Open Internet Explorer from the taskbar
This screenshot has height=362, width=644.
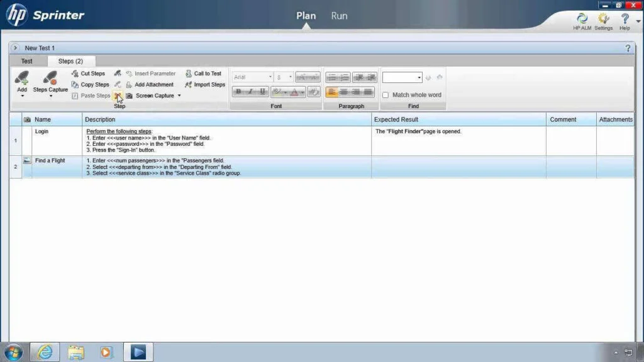click(45, 352)
